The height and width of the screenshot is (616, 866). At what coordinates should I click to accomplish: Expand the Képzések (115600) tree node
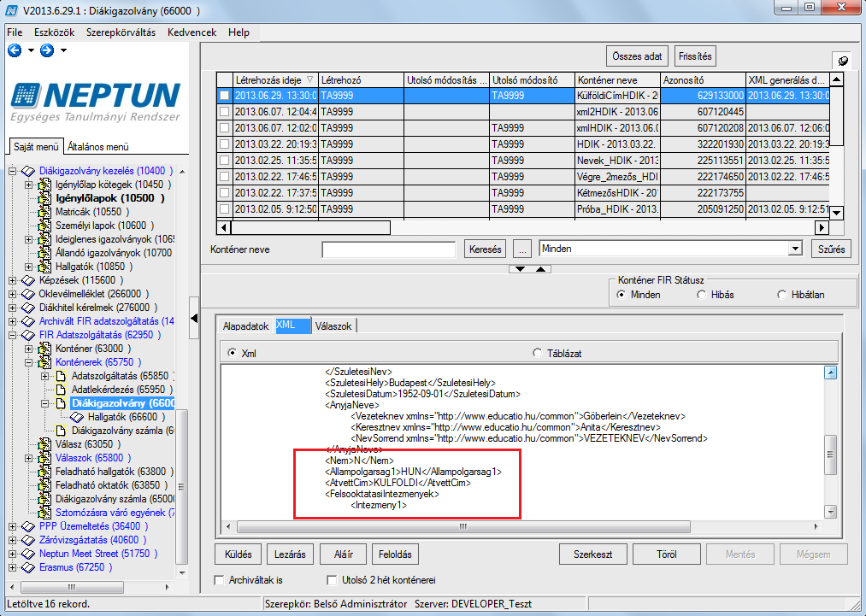12,280
